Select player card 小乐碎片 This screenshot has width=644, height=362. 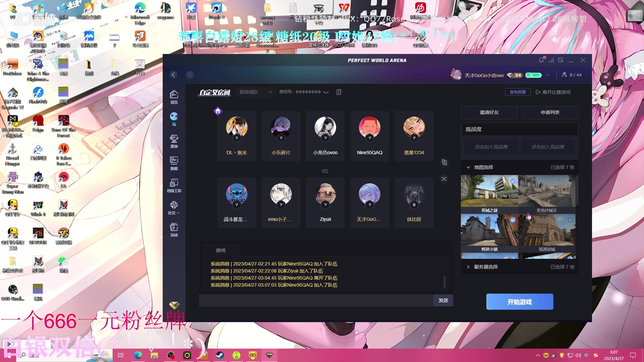[281, 136]
